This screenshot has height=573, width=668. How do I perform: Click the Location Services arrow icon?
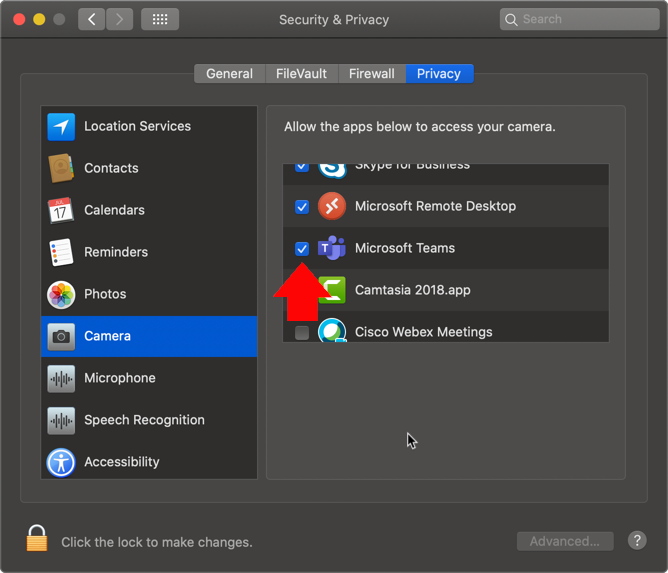tap(61, 127)
